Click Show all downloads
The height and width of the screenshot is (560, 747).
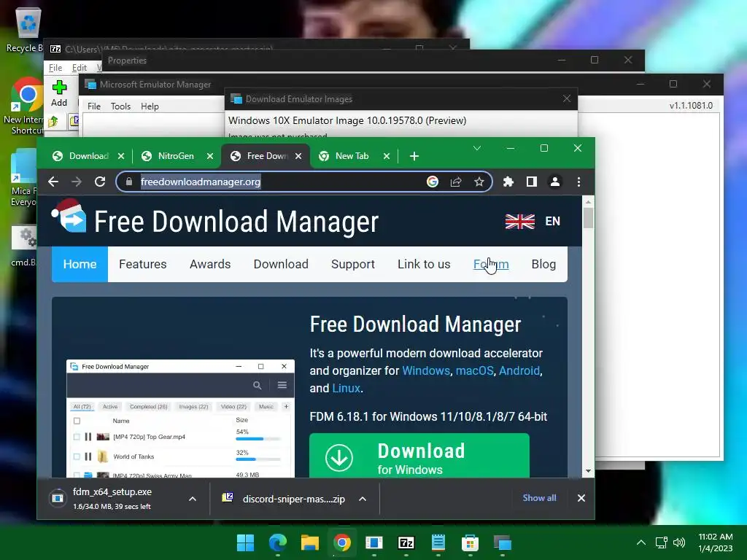[x=539, y=498]
